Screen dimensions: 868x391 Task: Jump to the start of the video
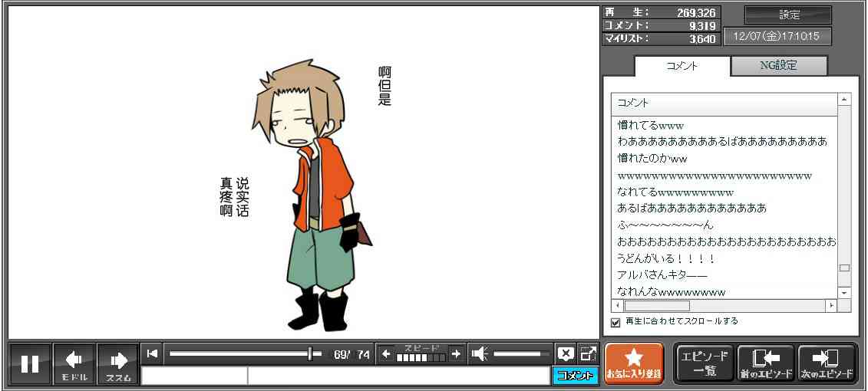coord(153,353)
